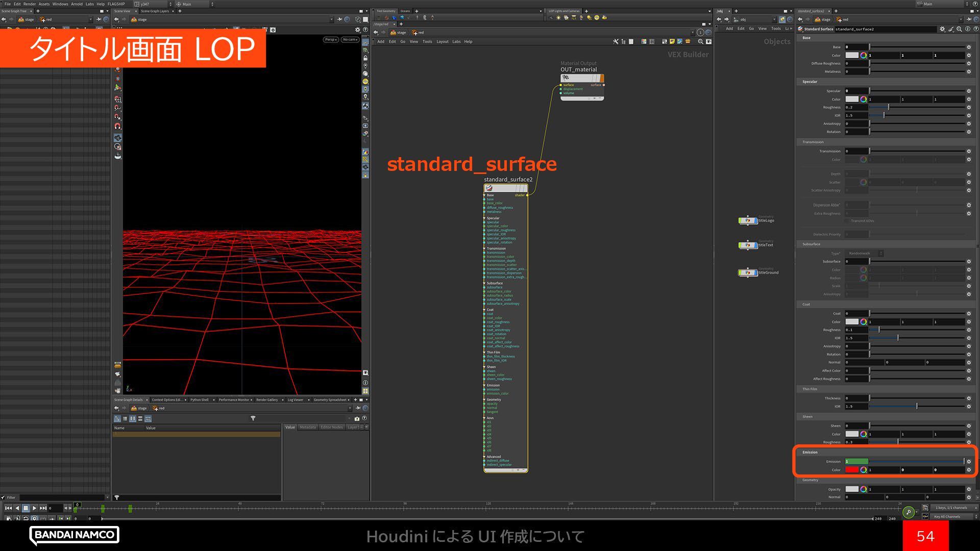Viewport: 980px width, 551px height.
Task: Click the Play forward button in playbar
Action: click(34, 508)
